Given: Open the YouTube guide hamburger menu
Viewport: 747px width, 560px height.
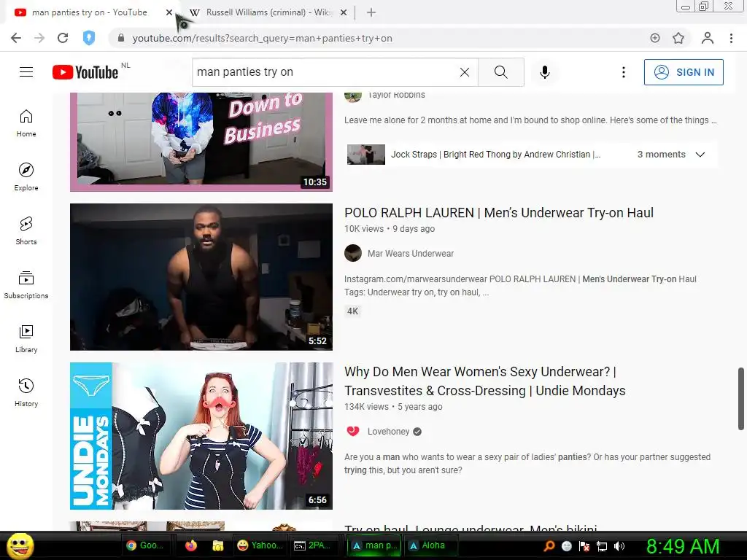Looking at the screenshot, I should tap(26, 72).
